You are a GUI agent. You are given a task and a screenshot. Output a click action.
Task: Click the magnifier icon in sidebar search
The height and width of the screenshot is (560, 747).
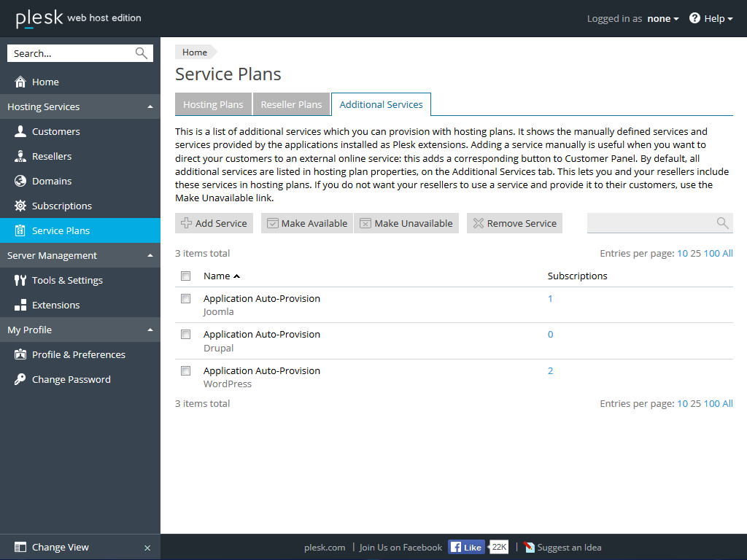[x=142, y=53]
